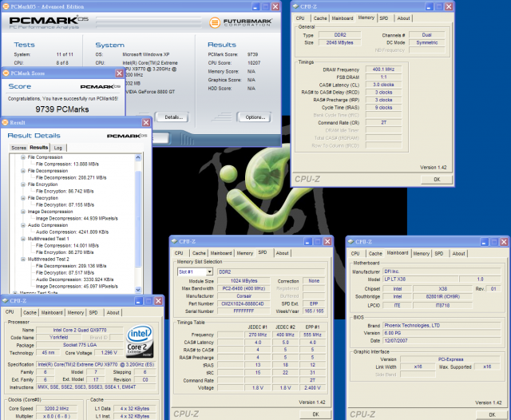The image size is (511, 420).
Task: Minimize the CPU-Z SPD window
Action: pyautogui.click(x=308, y=241)
